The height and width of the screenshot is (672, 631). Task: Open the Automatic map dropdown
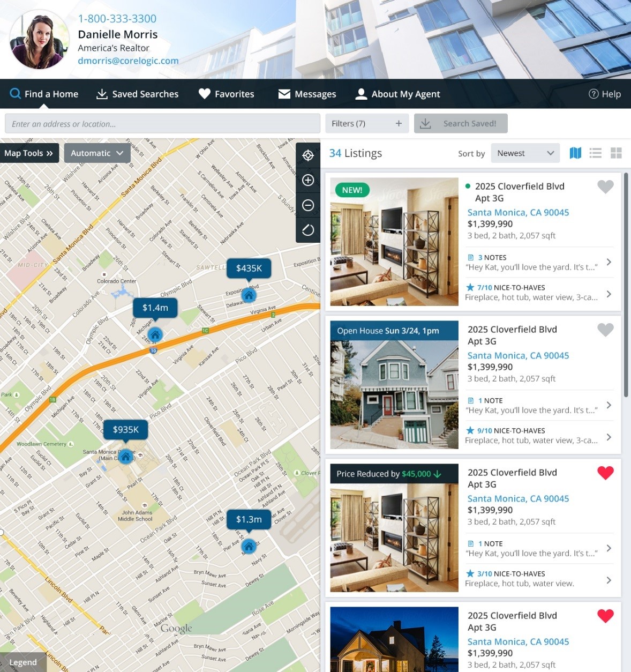[97, 153]
